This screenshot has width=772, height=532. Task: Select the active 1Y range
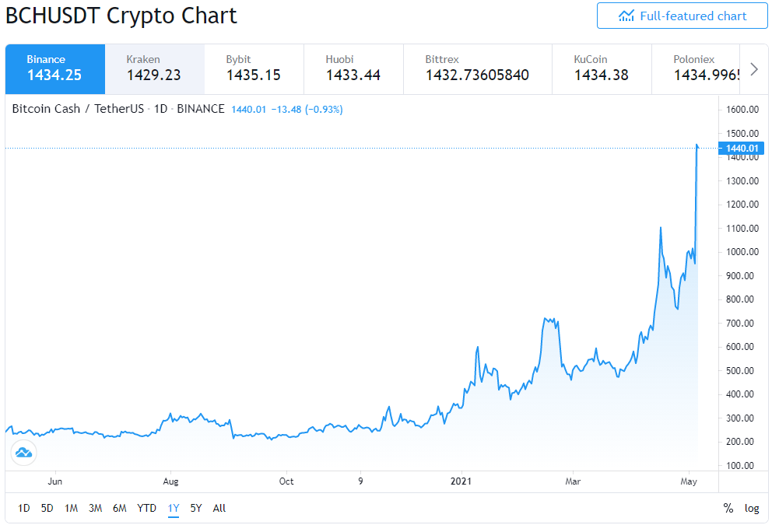pyautogui.click(x=174, y=509)
